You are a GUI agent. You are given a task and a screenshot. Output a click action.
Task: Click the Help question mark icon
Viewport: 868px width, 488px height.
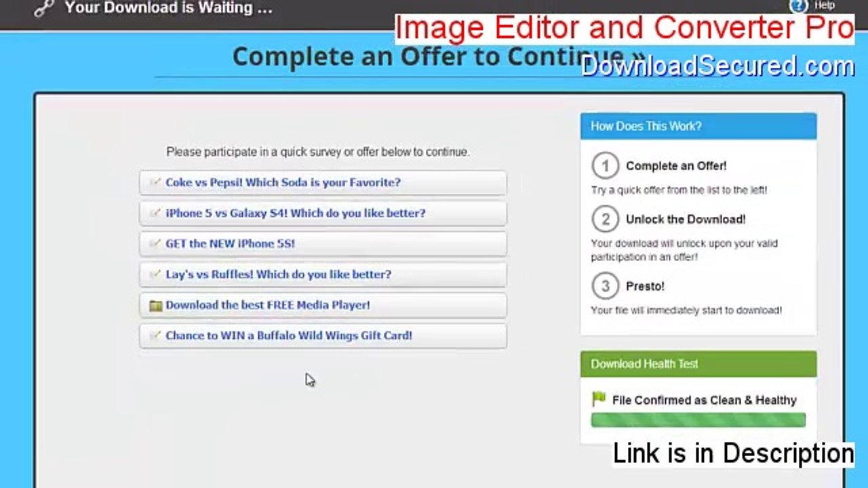pos(798,5)
